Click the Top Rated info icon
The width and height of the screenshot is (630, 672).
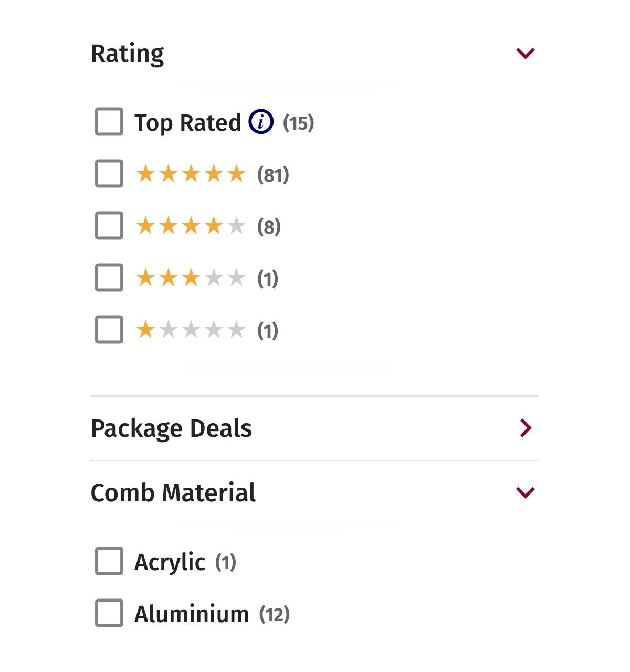(x=261, y=122)
